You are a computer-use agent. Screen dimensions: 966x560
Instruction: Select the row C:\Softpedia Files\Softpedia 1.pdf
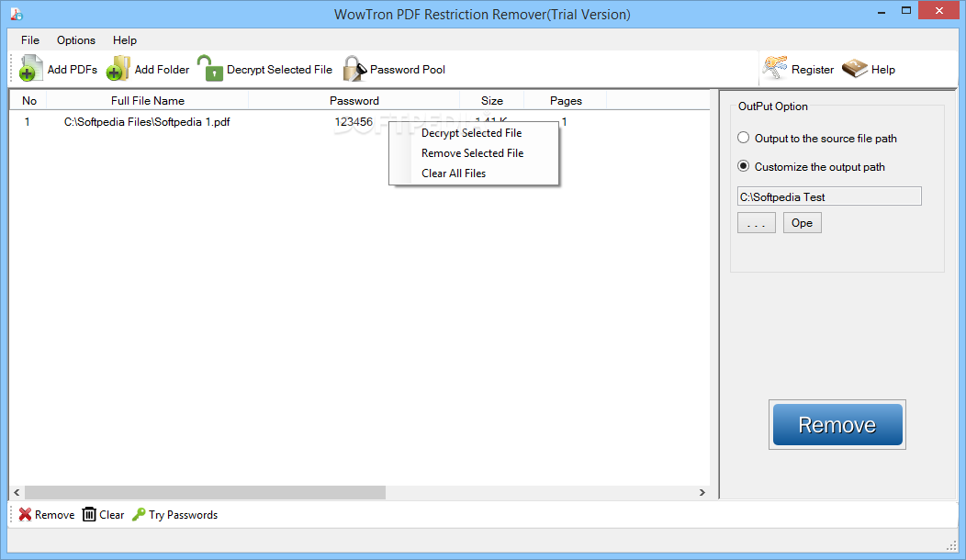point(147,122)
